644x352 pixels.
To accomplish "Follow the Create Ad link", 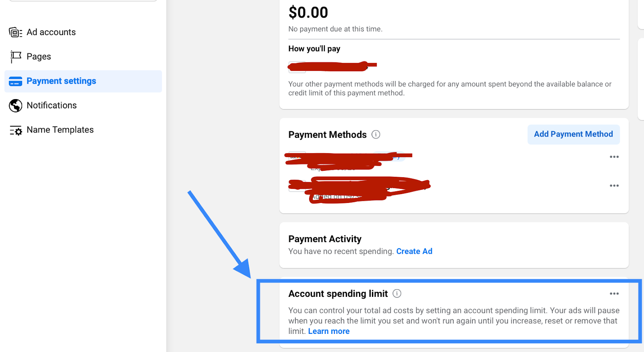I will pyautogui.click(x=414, y=251).
